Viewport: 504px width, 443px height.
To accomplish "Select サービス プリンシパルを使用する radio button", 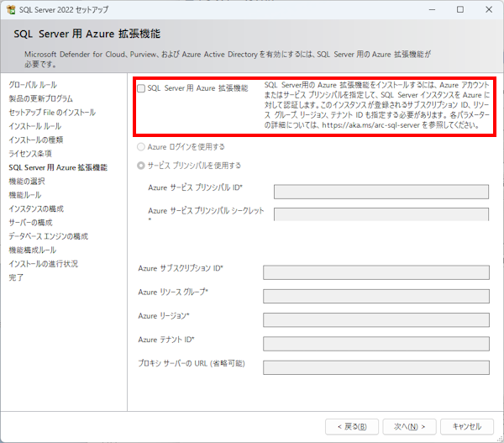I will pyautogui.click(x=141, y=166).
